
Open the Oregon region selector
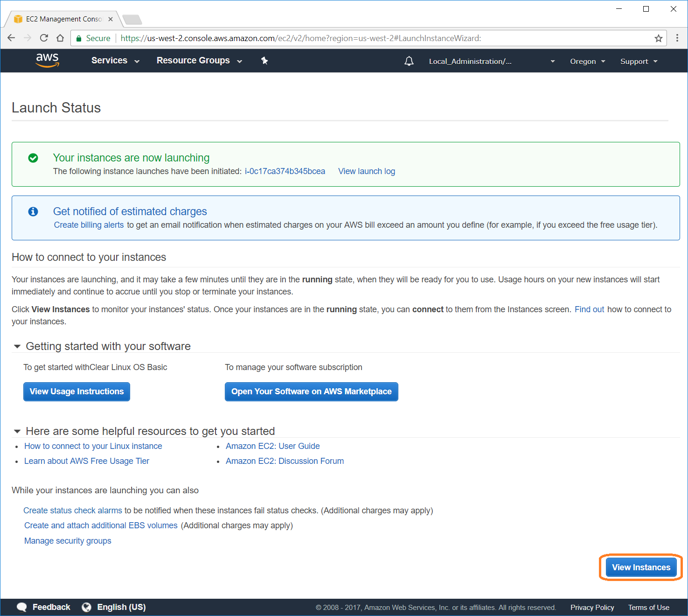tap(587, 61)
